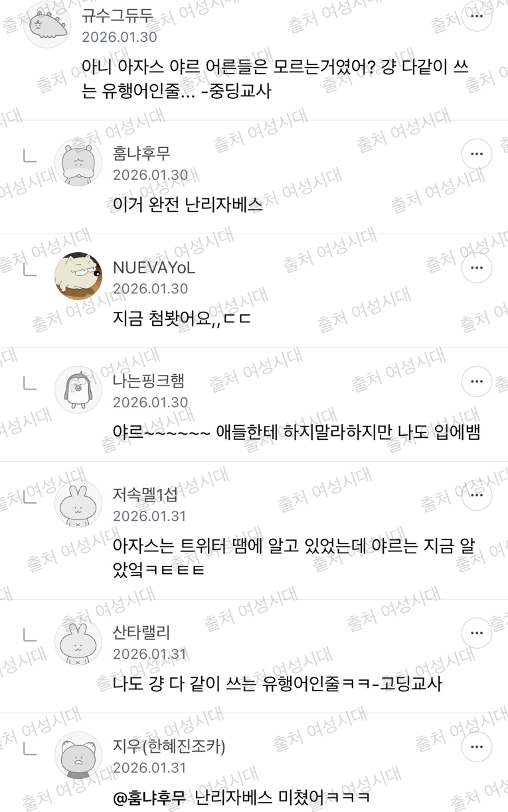View NUEVAYoL's cat avatar
Viewport: 508px width, 812px height.
pyautogui.click(x=78, y=276)
